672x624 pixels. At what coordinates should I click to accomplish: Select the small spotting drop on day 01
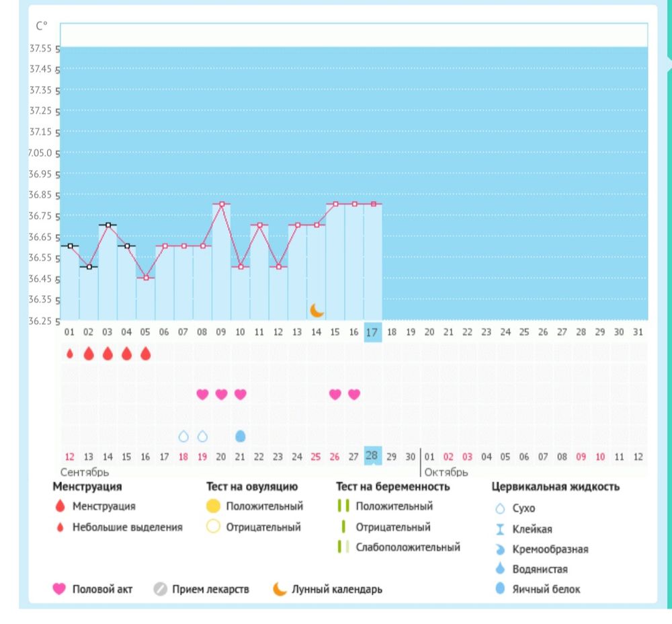pos(69,354)
